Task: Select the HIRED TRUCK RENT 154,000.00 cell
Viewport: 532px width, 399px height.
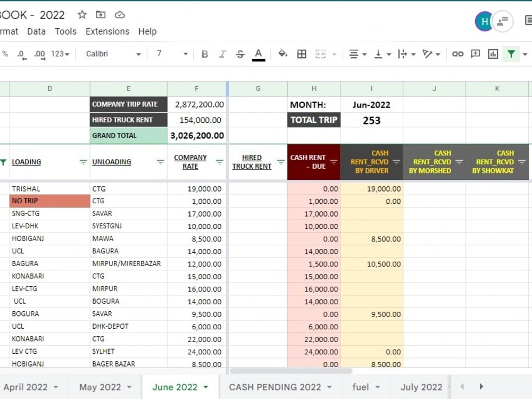Action: 197,120
